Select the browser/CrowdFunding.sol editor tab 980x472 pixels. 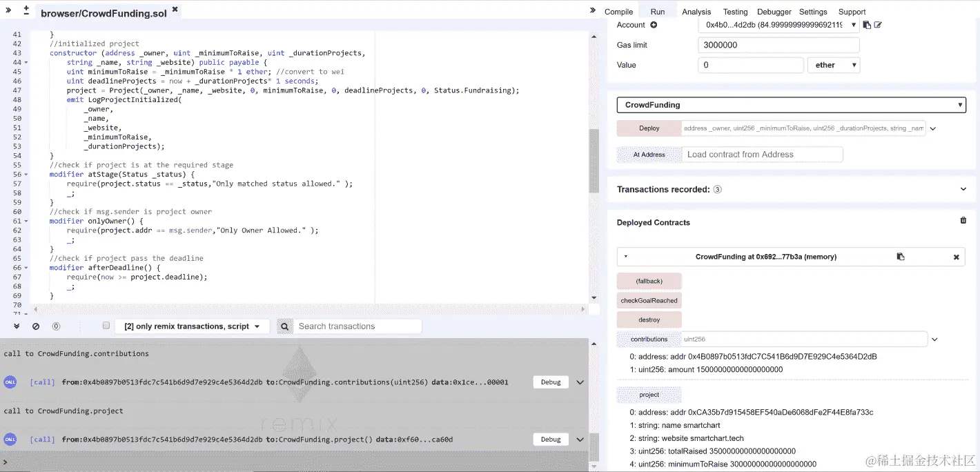tap(104, 13)
